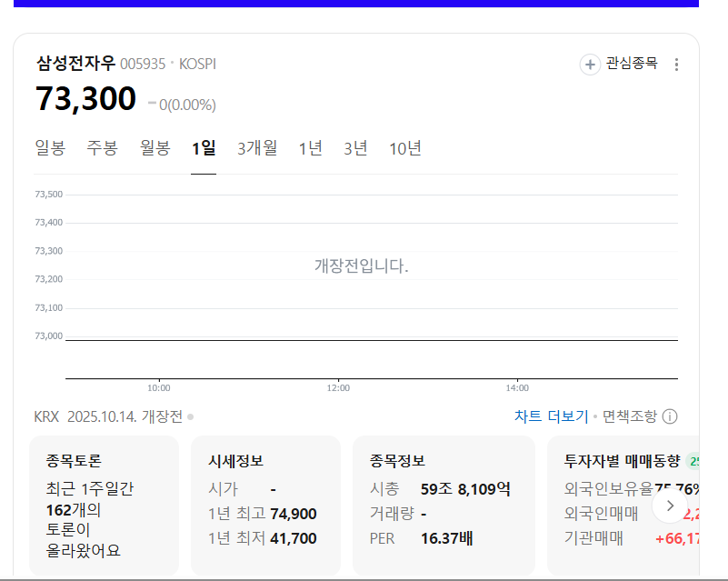Click the stock code 005935

(143, 64)
